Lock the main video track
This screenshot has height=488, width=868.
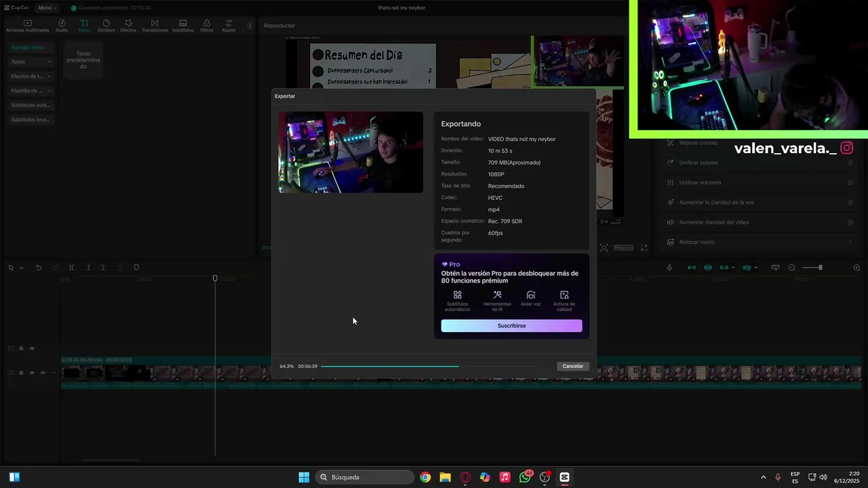[x=21, y=373]
